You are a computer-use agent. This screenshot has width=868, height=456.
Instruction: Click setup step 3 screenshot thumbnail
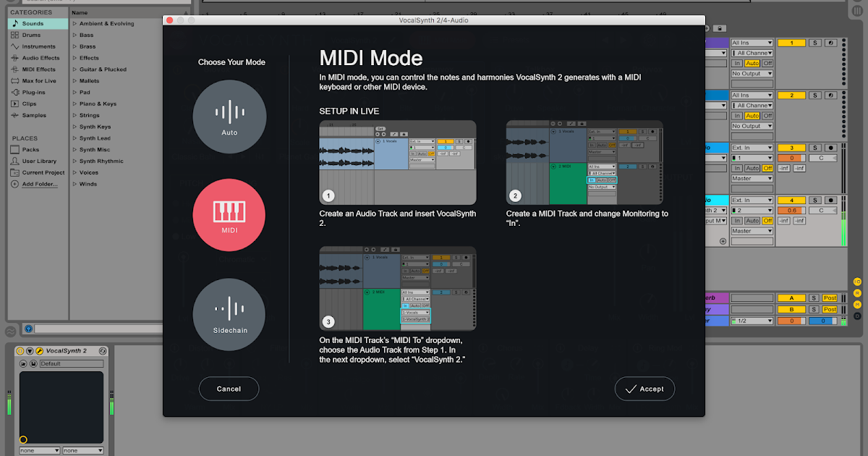click(398, 289)
